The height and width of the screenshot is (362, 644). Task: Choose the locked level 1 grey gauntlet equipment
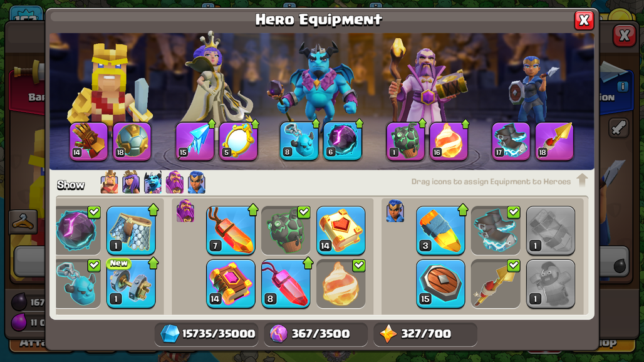(x=551, y=230)
